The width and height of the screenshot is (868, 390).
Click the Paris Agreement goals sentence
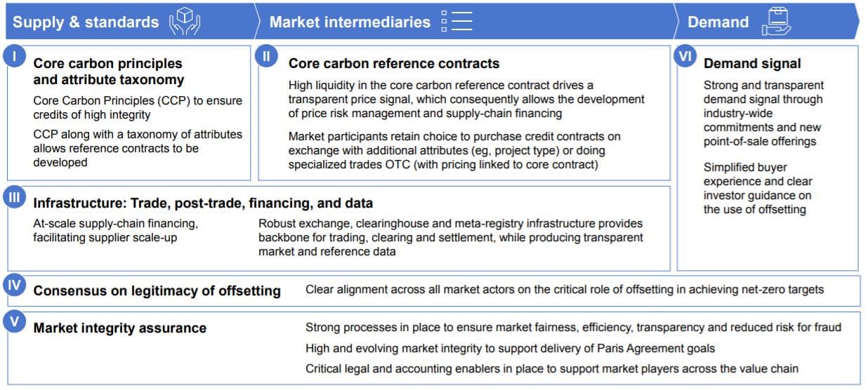pos(508,348)
